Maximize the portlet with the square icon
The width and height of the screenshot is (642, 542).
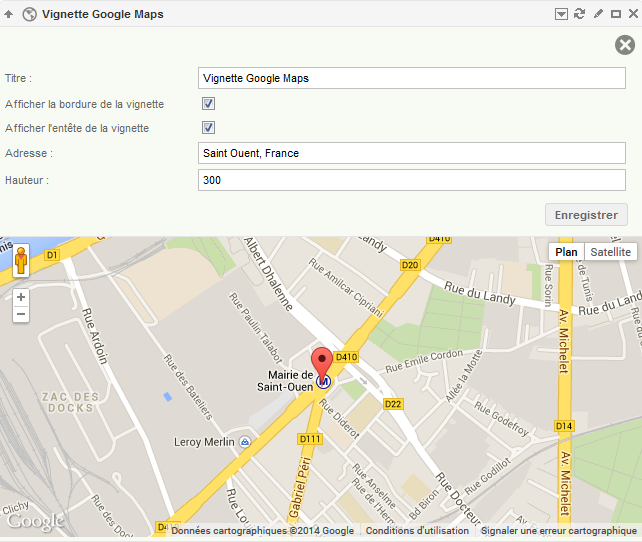[616, 14]
